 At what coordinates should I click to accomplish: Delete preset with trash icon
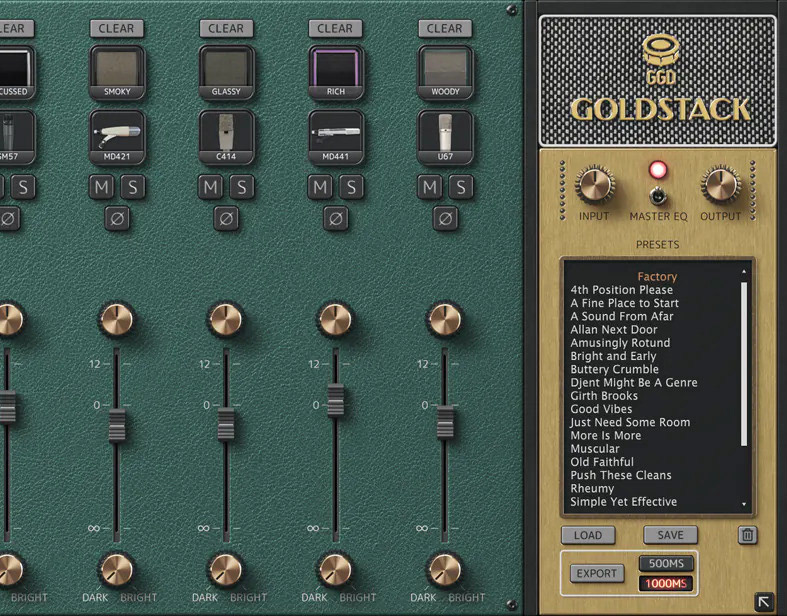pyautogui.click(x=747, y=535)
